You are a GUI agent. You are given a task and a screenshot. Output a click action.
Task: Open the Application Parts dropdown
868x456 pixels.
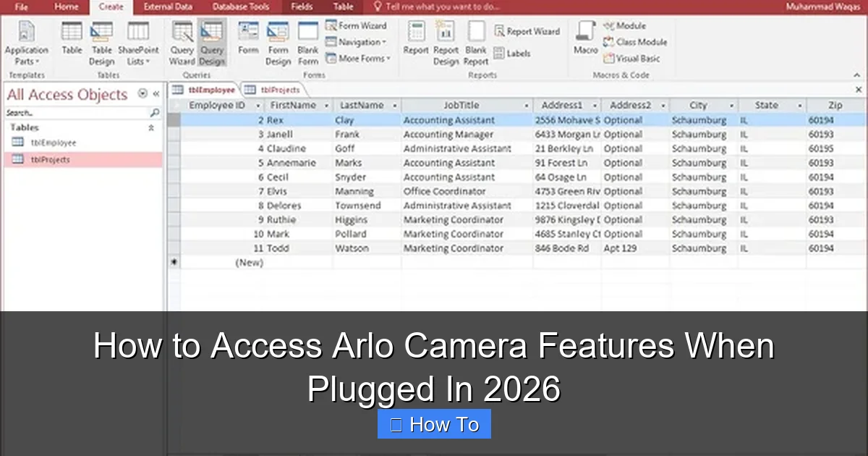[27, 42]
